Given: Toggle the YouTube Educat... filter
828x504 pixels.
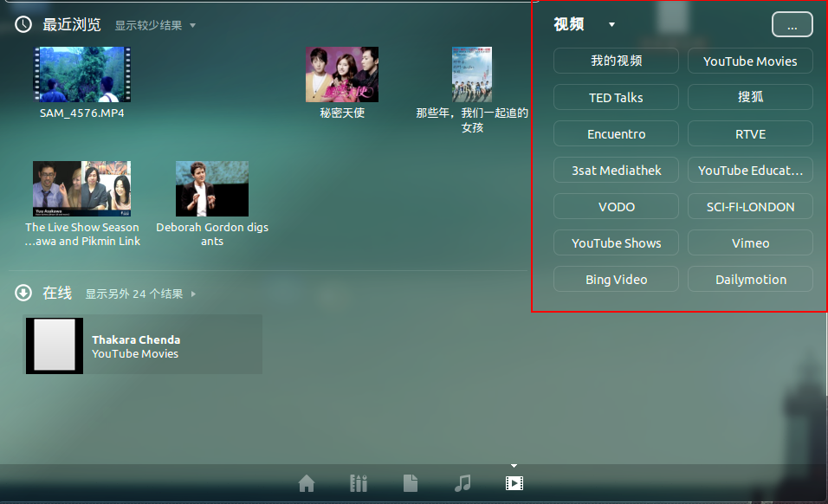Looking at the screenshot, I should (750, 170).
